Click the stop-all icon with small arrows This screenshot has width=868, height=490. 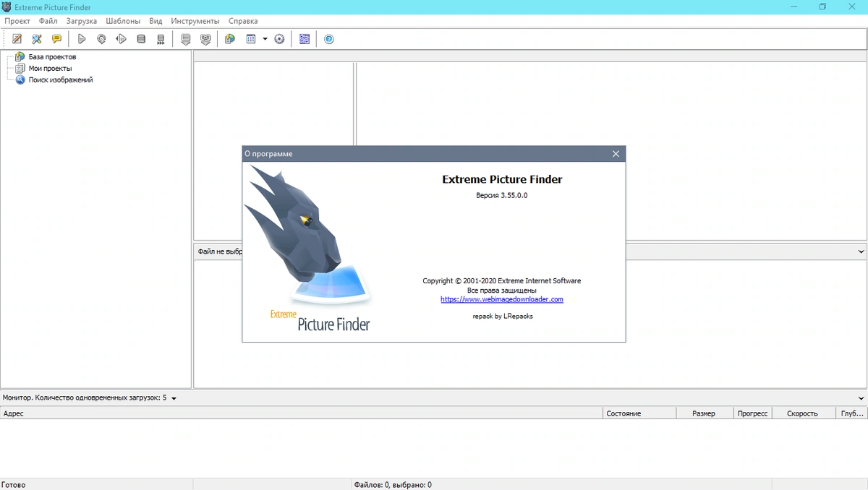coord(161,39)
